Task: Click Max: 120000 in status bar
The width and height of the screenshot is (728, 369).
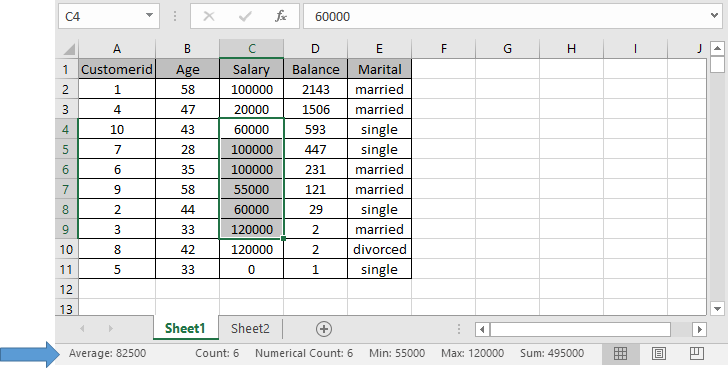Action: [473, 353]
